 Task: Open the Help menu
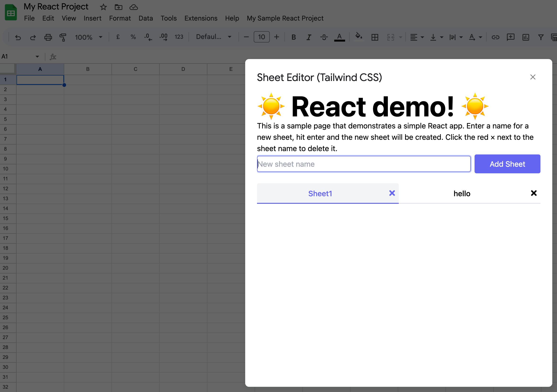pyautogui.click(x=232, y=18)
